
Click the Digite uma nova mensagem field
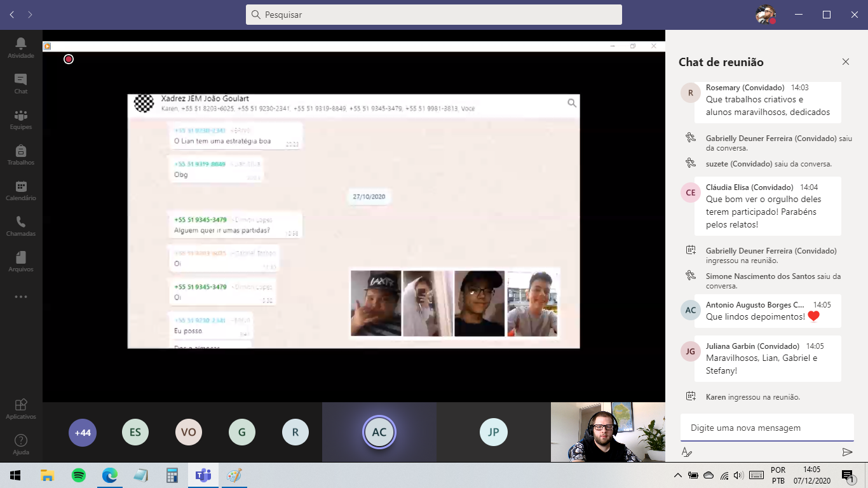point(767,428)
